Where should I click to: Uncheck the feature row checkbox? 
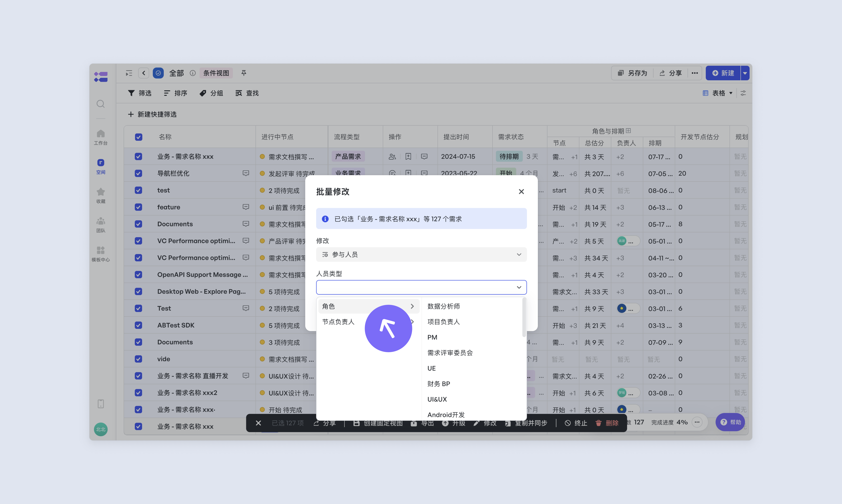coord(138,207)
